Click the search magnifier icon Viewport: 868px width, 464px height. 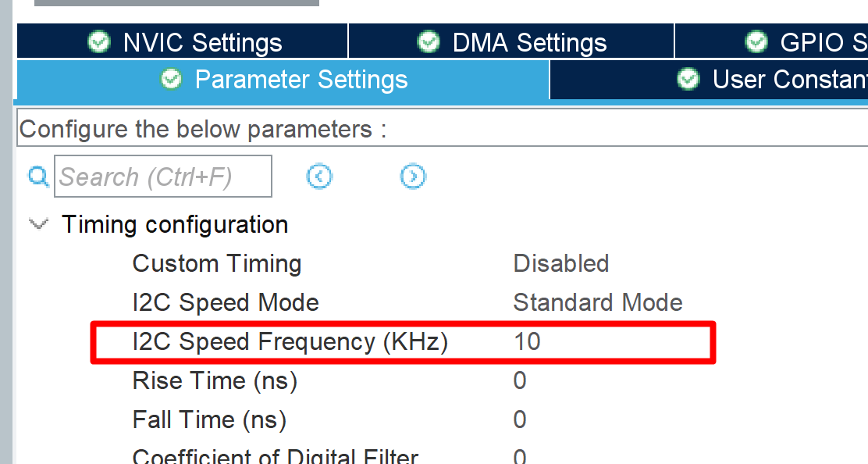pyautogui.click(x=38, y=177)
